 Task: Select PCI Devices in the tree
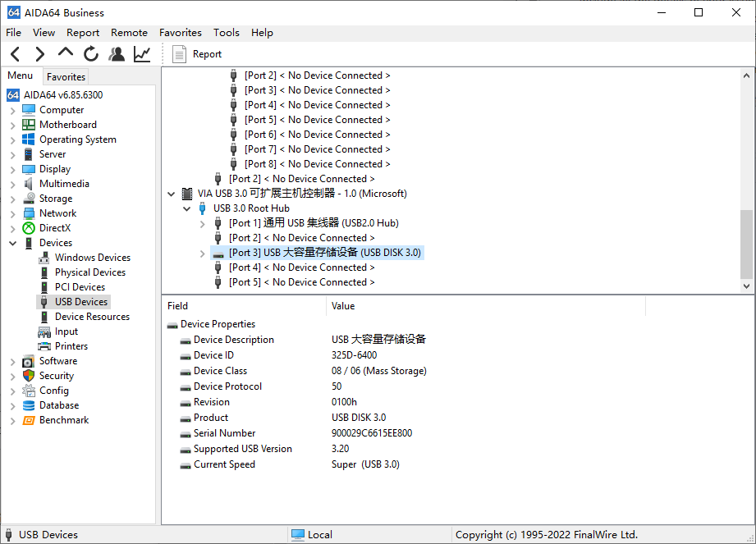80,287
